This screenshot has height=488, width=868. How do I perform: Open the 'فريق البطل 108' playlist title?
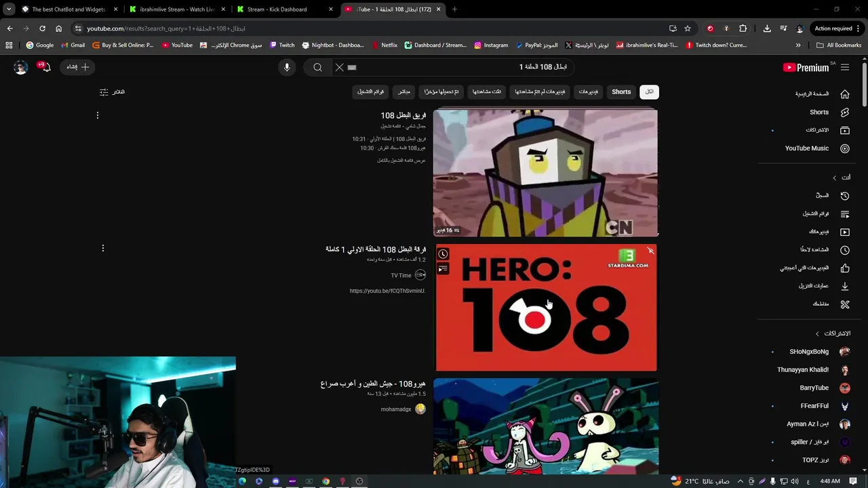pyautogui.click(x=403, y=115)
